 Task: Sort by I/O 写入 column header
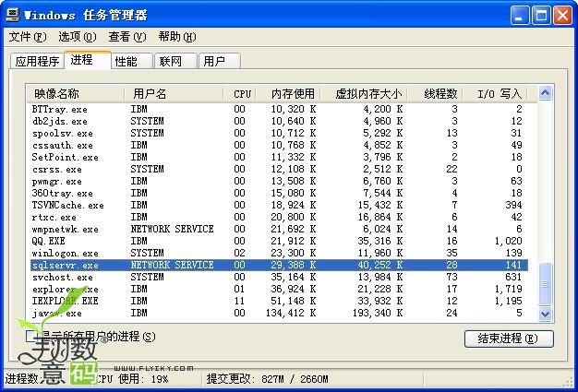(496, 94)
